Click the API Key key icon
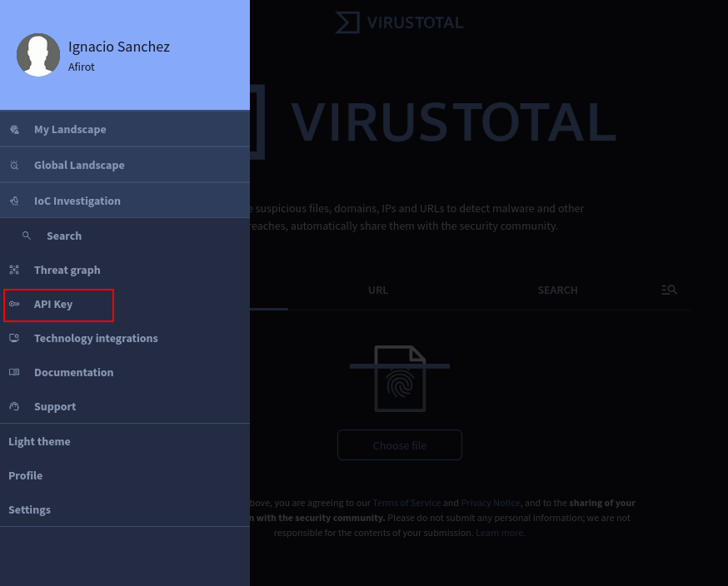Screen dimensions: 728x586 [x=14, y=305]
